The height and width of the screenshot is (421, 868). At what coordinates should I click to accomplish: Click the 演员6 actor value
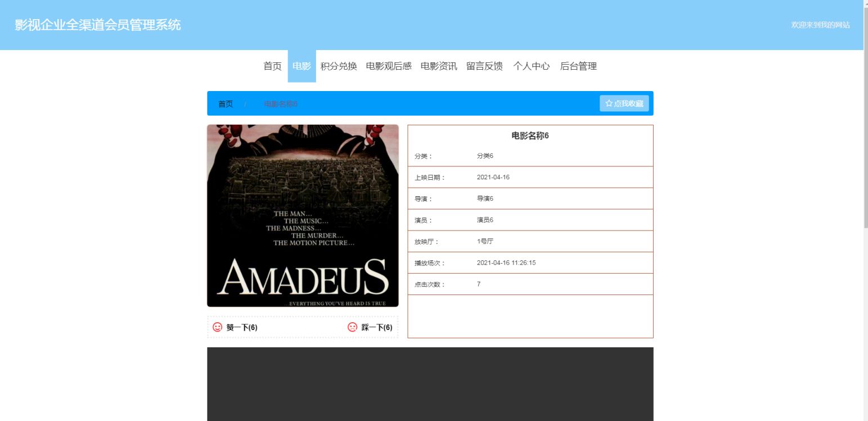pos(485,220)
